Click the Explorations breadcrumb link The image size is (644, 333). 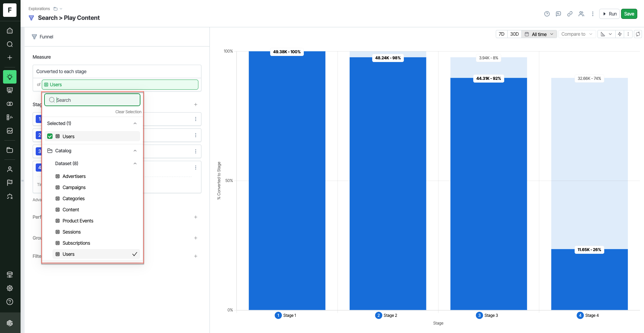click(39, 9)
